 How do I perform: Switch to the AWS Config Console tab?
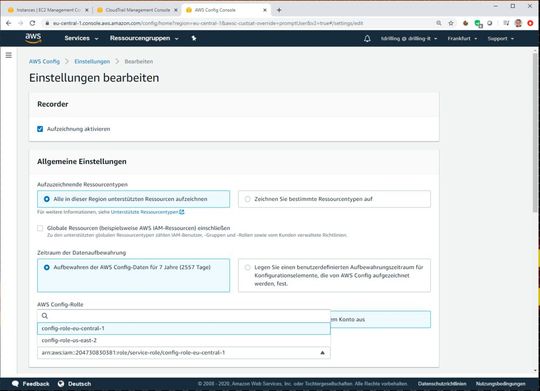coord(226,10)
